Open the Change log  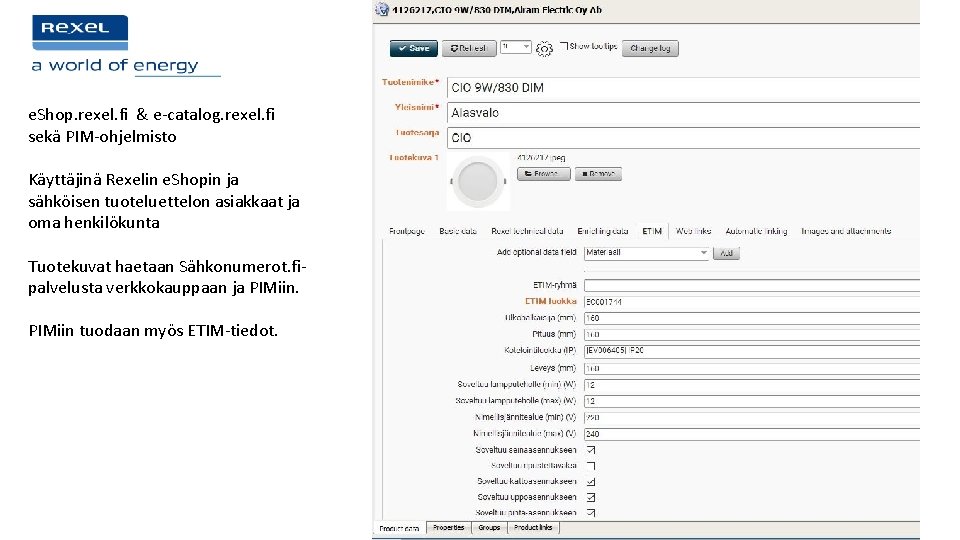point(650,48)
